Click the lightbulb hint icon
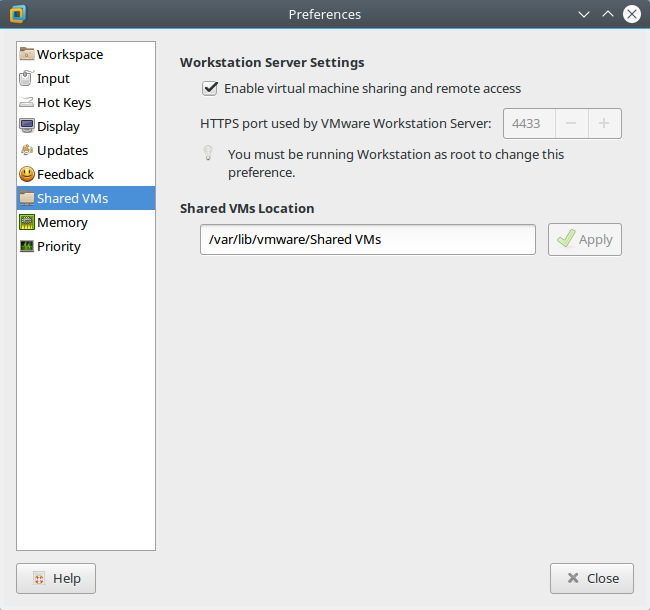Image resolution: width=650 pixels, height=610 pixels. point(208,153)
